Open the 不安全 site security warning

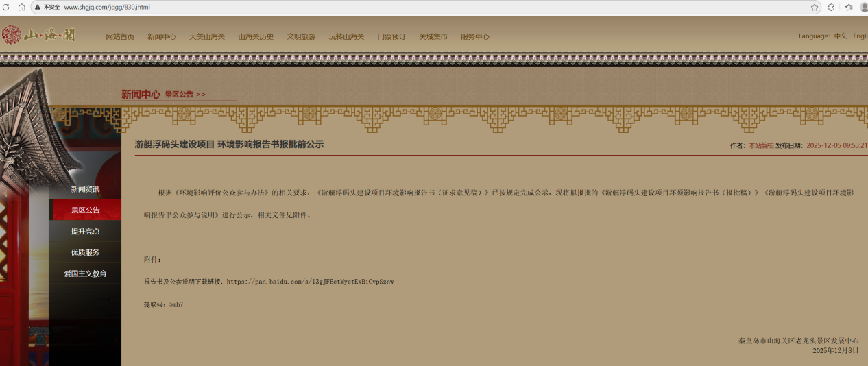[48, 7]
